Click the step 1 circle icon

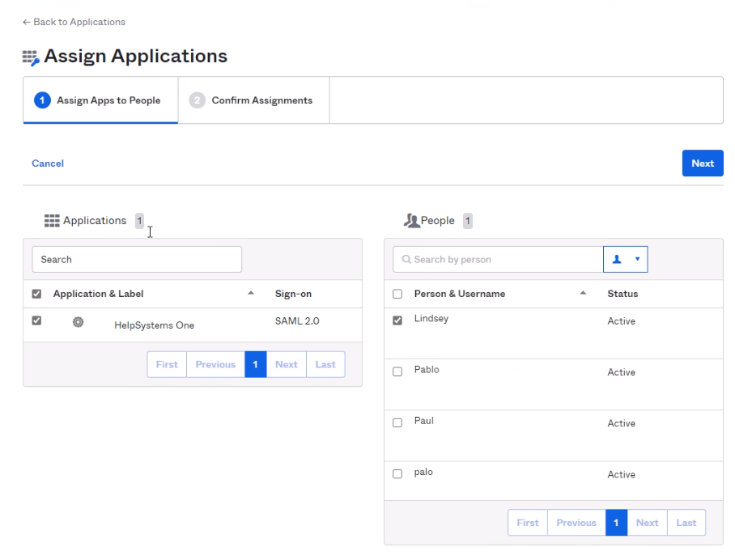coord(41,100)
